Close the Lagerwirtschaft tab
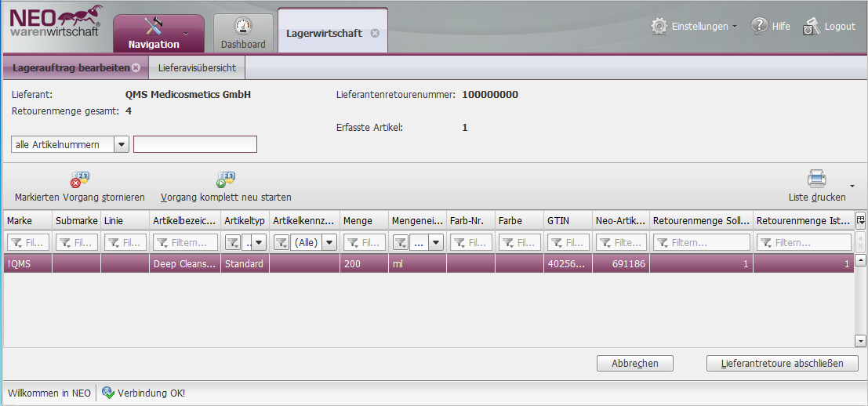 point(375,33)
